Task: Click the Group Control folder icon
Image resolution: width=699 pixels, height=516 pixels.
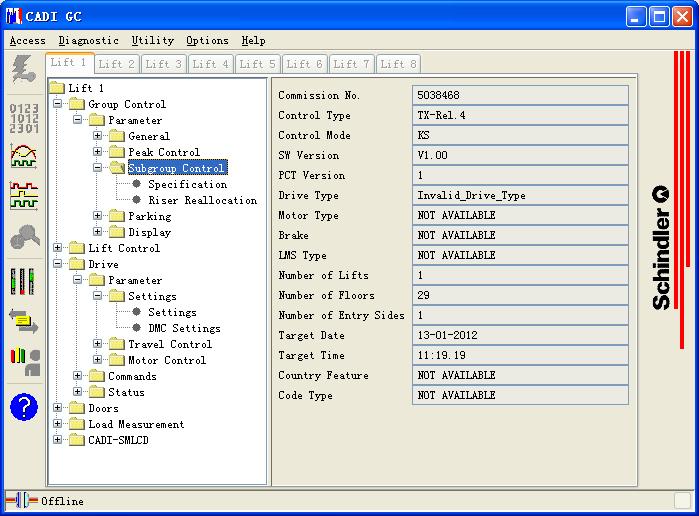Action: [77, 104]
